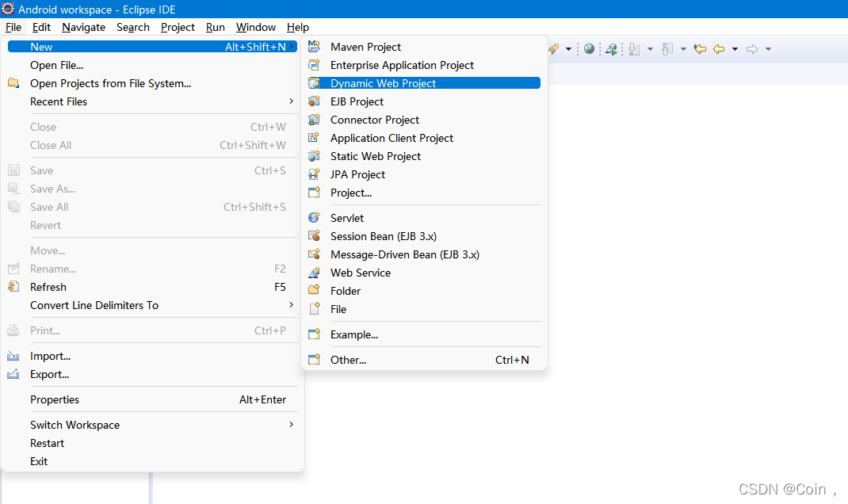This screenshot has width=848, height=504.
Task: Click Save All in File menu
Action: click(x=152, y=207)
